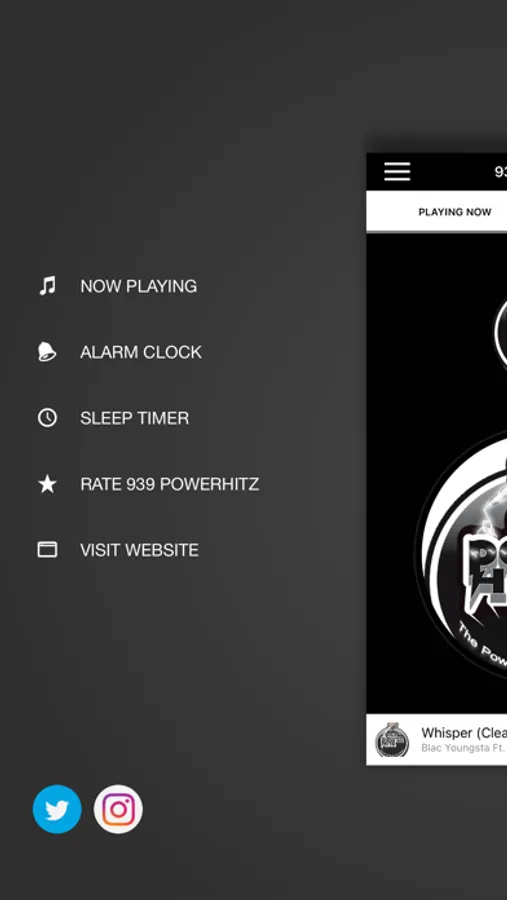Tap the round logo above the artwork
Image resolution: width=507 pixels, height=900 pixels.
coord(501,333)
